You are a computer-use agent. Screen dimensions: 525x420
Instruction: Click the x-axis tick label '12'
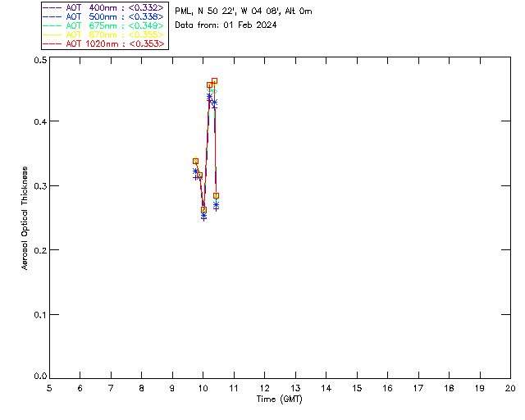point(264,388)
